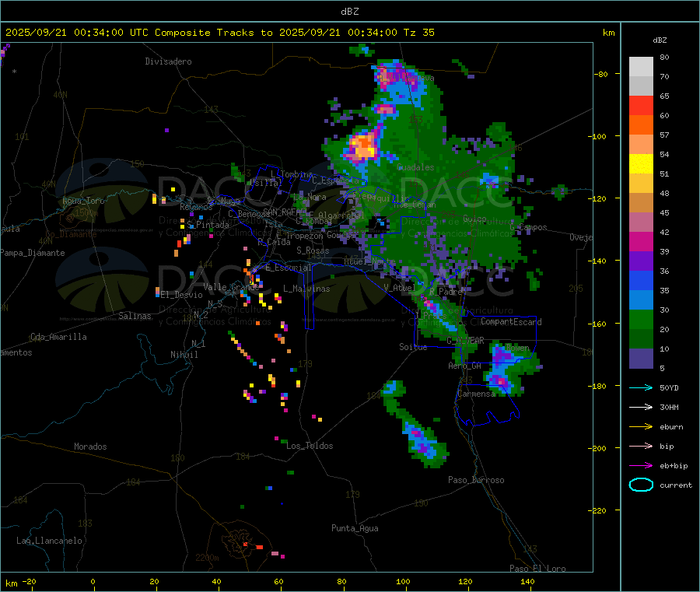
Task: Click the Nihuil map label
Action: [x=184, y=355]
